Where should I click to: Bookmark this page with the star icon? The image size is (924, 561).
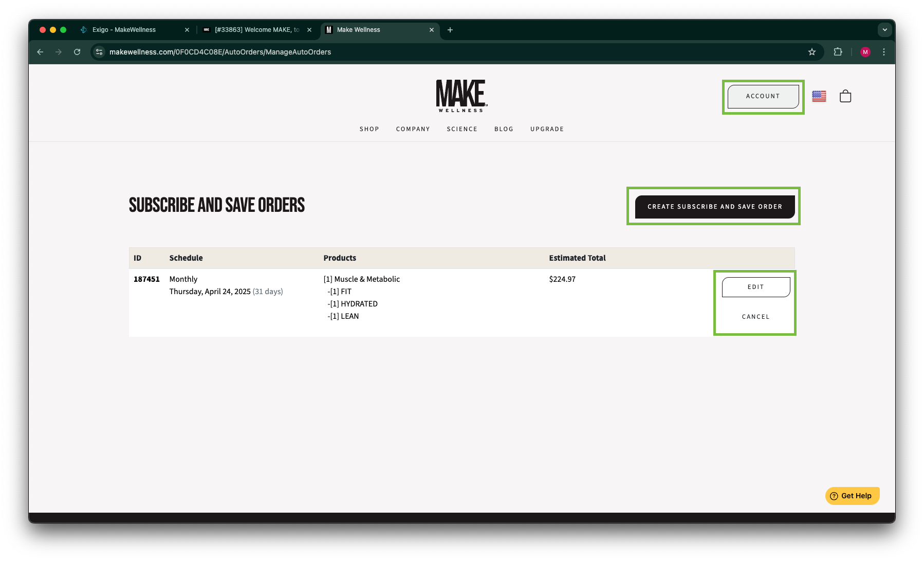click(812, 52)
